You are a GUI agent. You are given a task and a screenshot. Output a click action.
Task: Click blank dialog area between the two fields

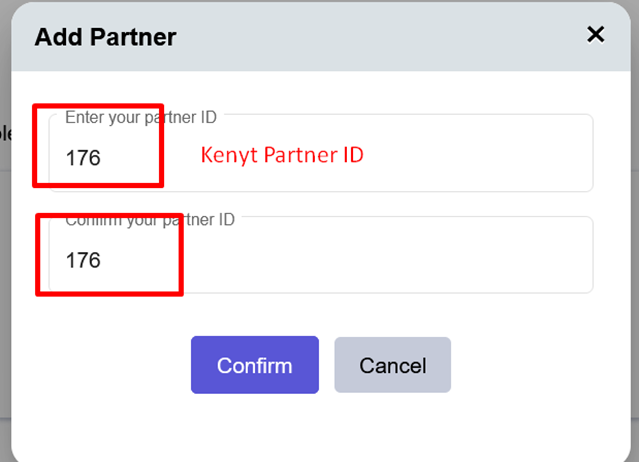(x=321, y=204)
